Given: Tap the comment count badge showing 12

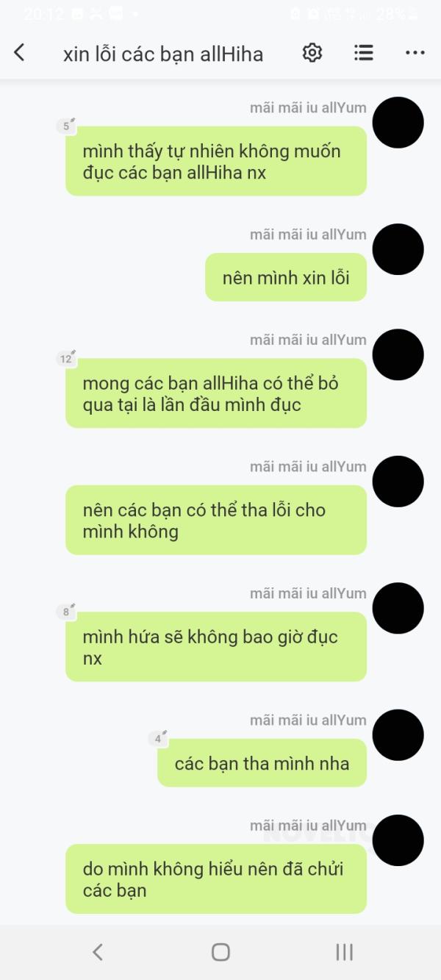Looking at the screenshot, I should coord(66,358).
